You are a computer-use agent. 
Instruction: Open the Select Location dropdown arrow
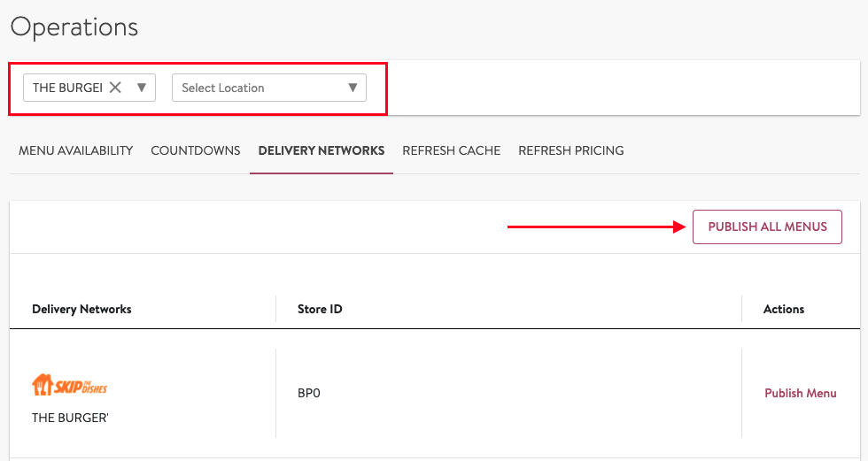click(x=353, y=88)
